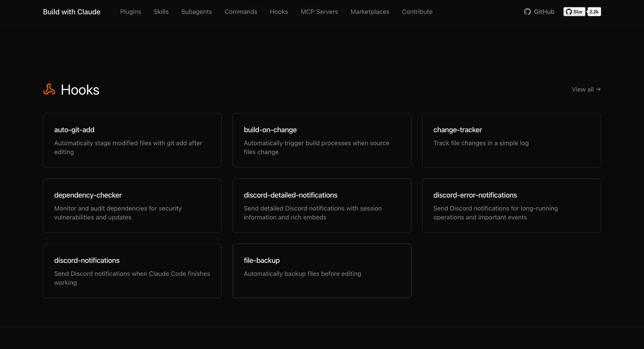Select the file-backup hook card
Viewport: 644px width, 349px height.
point(322,270)
